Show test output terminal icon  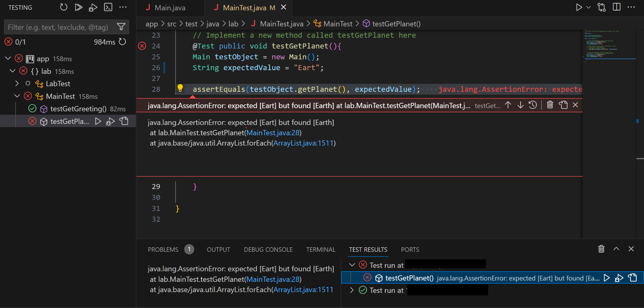point(108,7)
